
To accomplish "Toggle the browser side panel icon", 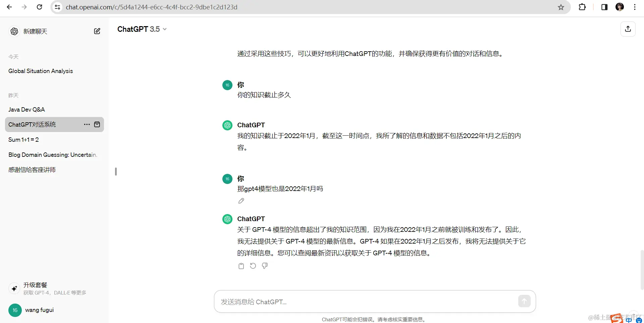I will coord(604,7).
